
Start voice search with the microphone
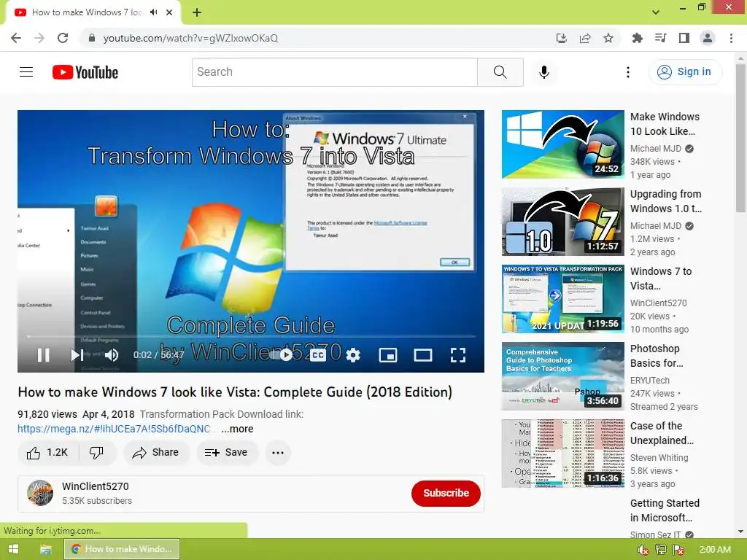click(x=544, y=72)
